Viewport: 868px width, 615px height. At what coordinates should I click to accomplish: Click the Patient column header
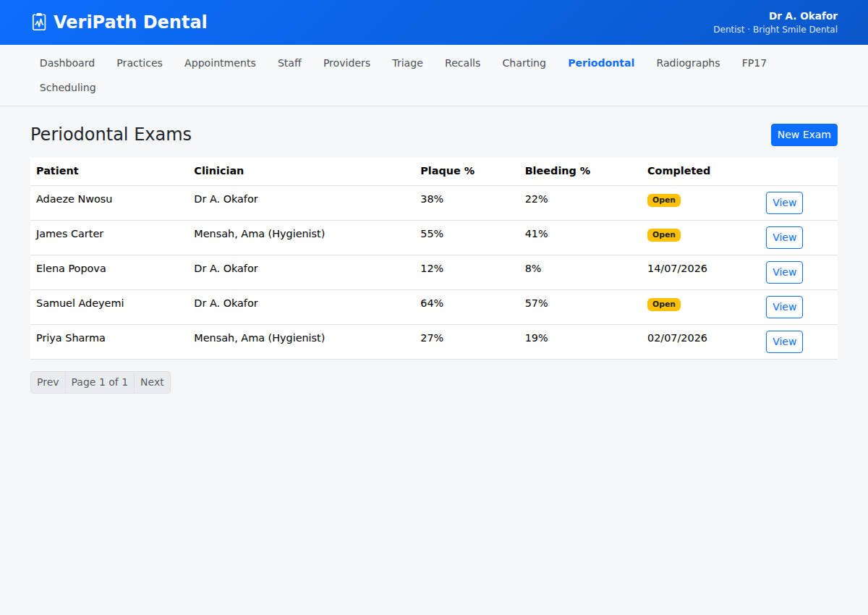click(x=57, y=171)
